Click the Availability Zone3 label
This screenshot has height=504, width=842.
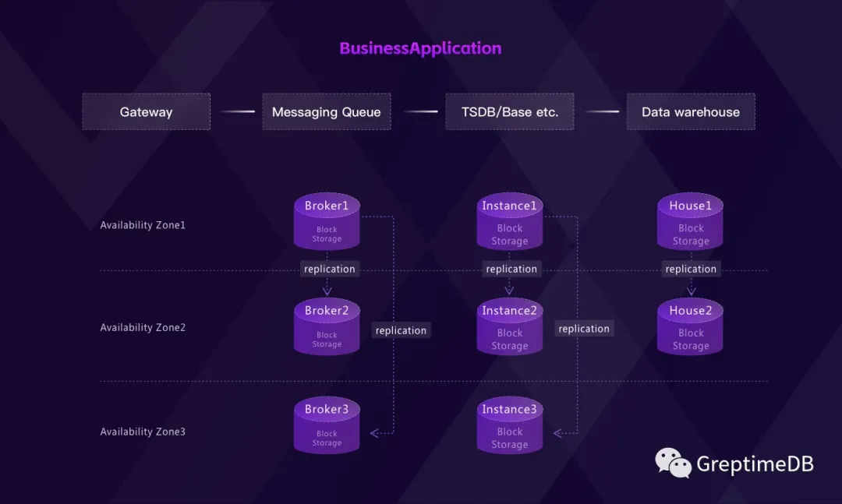pyautogui.click(x=143, y=432)
